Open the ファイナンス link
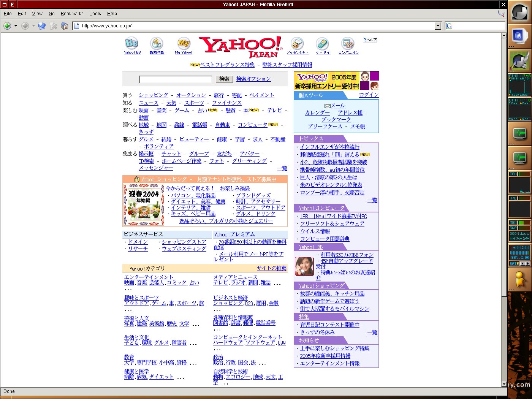This screenshot has height=399, width=532. (x=227, y=103)
